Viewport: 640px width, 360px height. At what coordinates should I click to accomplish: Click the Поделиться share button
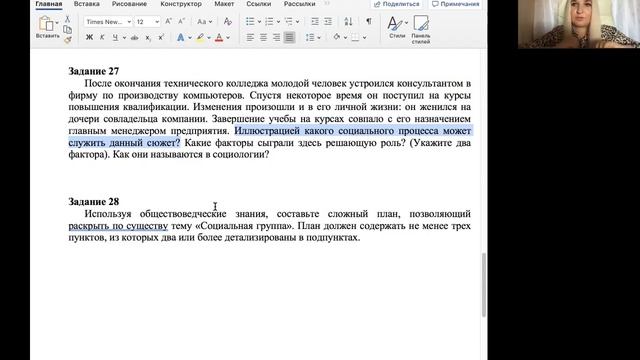click(x=397, y=4)
